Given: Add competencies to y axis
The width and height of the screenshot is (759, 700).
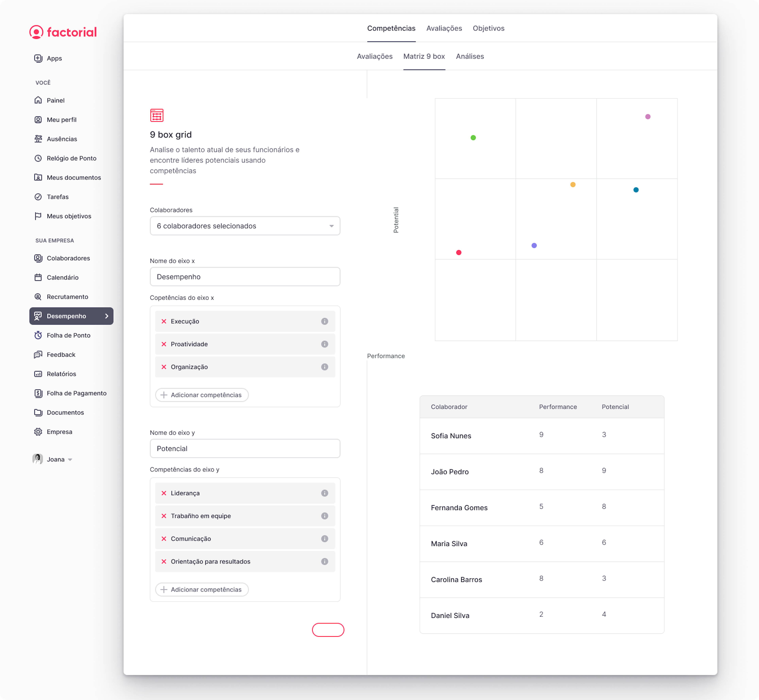Looking at the screenshot, I should 202,590.
